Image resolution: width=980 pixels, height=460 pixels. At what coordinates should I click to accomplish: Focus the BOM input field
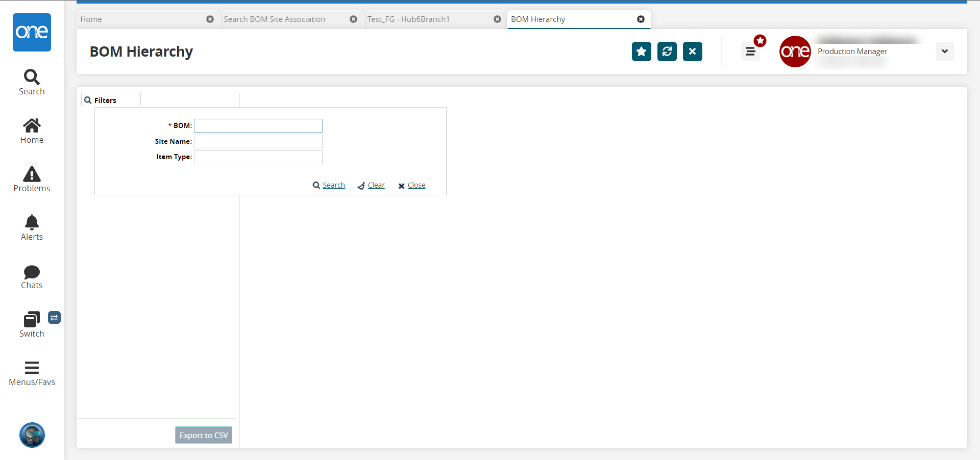pyautogui.click(x=258, y=125)
